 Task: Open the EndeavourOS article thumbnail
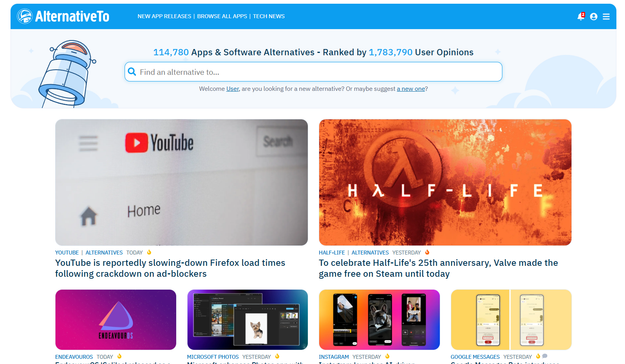[116, 320]
